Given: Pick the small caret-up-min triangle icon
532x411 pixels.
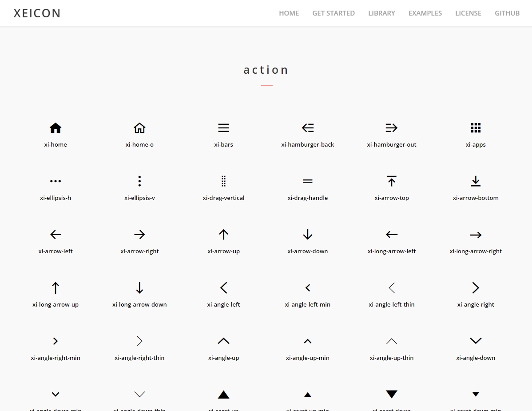Looking at the screenshot, I should (x=308, y=395).
